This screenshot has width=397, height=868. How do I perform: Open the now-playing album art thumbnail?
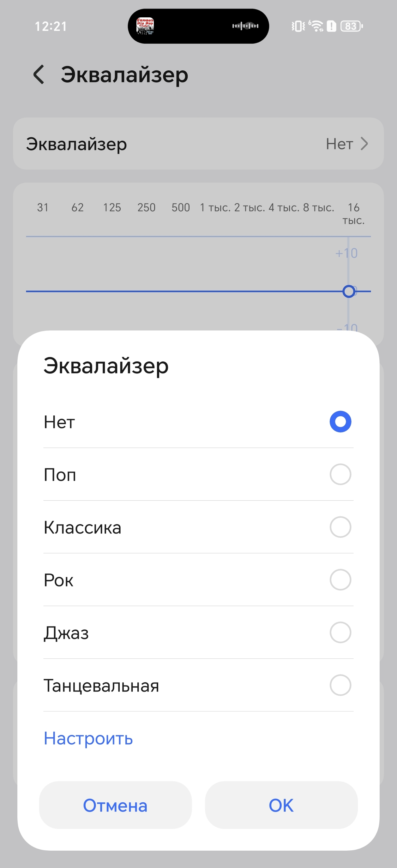[145, 26]
